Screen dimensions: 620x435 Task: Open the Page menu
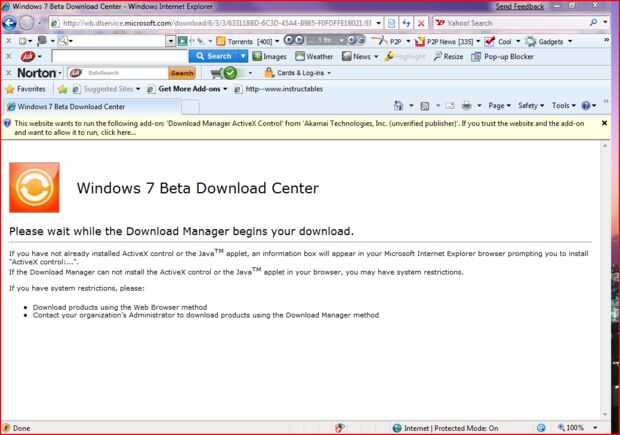[x=499, y=106]
